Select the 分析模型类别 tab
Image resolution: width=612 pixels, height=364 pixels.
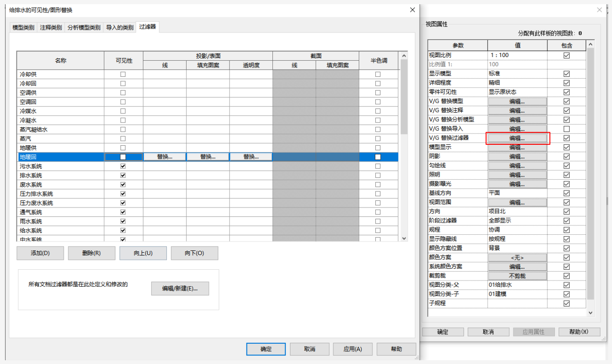[x=83, y=28]
